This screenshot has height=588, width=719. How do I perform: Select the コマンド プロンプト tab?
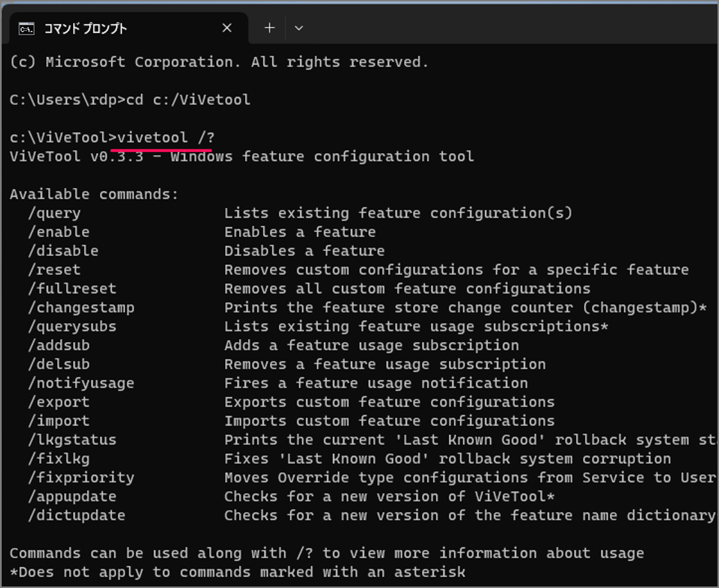(x=85, y=28)
